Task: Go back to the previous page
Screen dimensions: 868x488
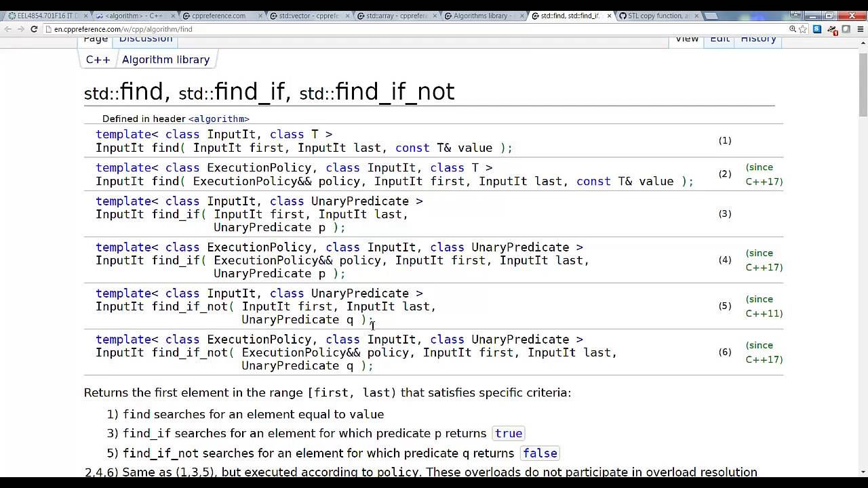Action: click(x=8, y=29)
